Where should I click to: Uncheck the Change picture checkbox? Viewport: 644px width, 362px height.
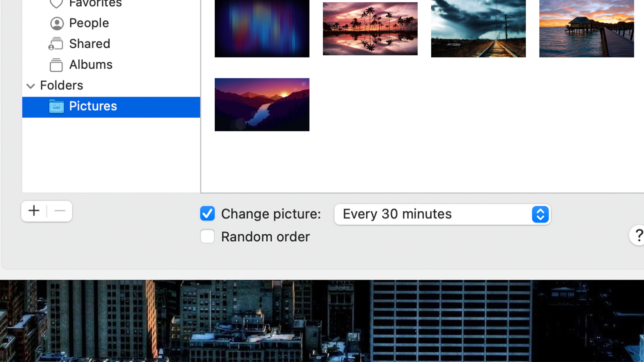207,214
